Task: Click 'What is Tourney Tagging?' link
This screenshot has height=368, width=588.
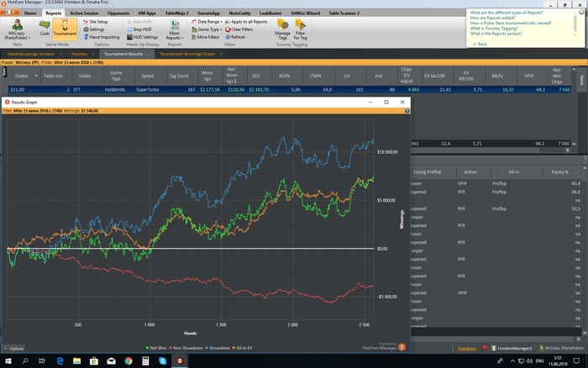Action: coord(494,28)
